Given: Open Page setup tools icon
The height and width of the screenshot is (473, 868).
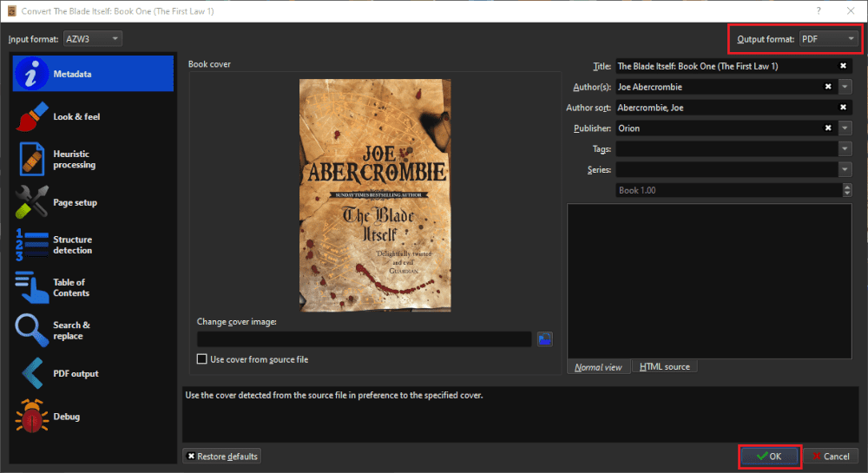Looking at the screenshot, I should 31,202.
